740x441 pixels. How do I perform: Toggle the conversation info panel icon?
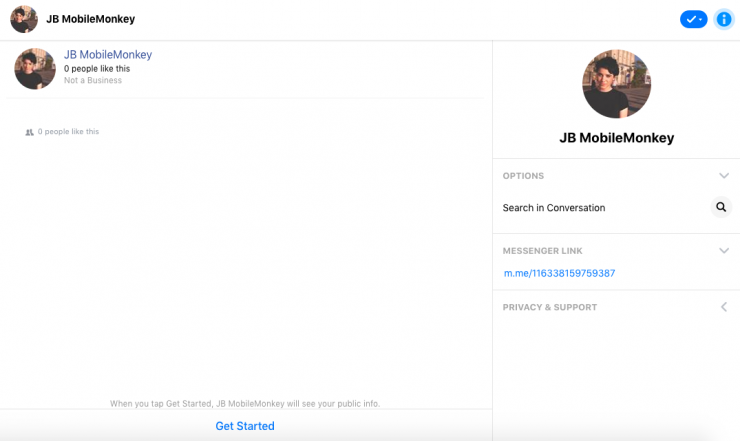(x=724, y=19)
